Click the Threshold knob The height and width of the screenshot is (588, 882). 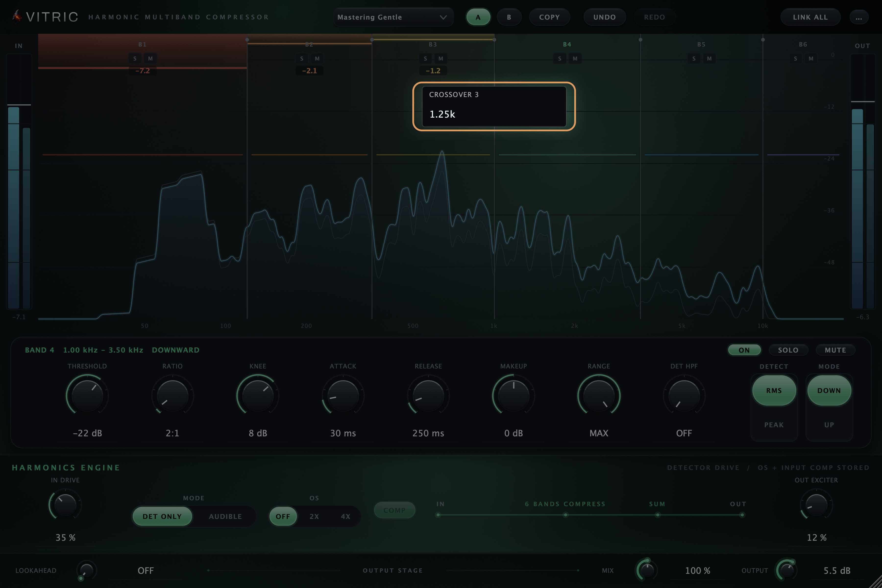pos(87,396)
